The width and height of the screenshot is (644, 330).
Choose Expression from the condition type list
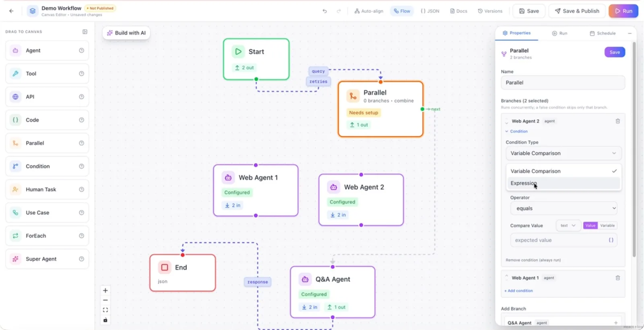(x=563, y=183)
